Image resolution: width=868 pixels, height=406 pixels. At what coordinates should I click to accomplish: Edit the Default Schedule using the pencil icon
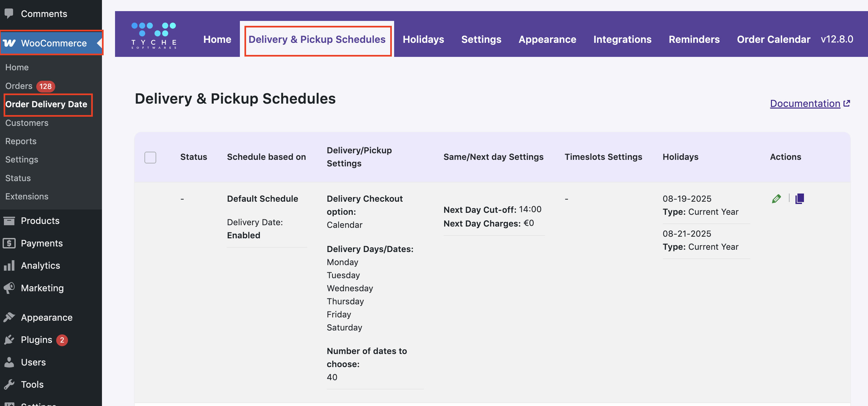[x=776, y=199]
